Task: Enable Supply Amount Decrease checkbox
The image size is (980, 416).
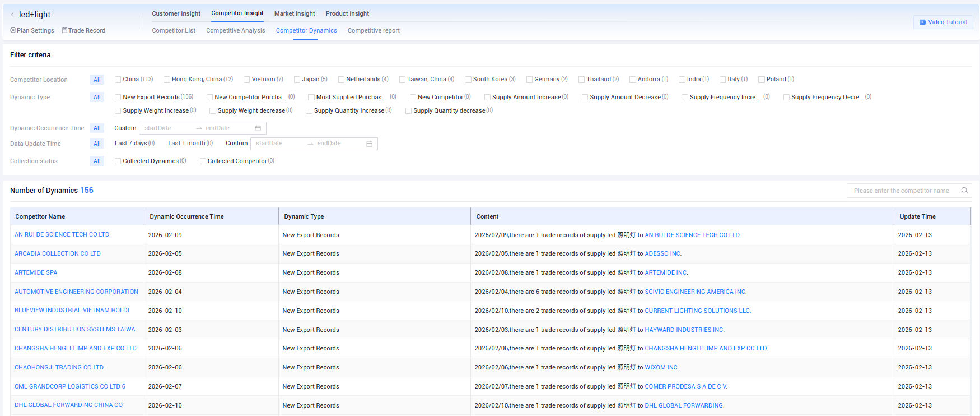Action: point(585,98)
